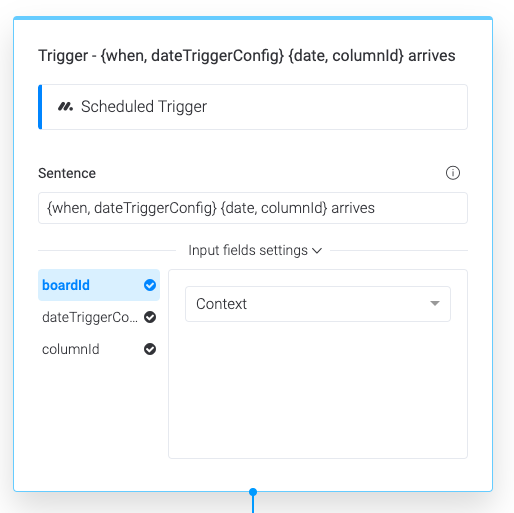Click the boardId blue checkmark icon
This screenshot has width=514, height=513.
(x=150, y=285)
